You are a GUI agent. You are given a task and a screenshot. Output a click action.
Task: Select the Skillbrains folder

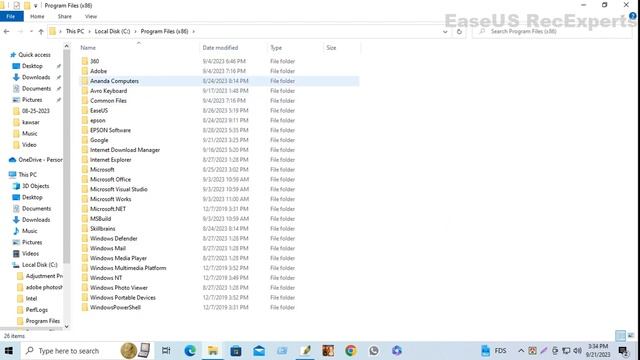[102, 229]
